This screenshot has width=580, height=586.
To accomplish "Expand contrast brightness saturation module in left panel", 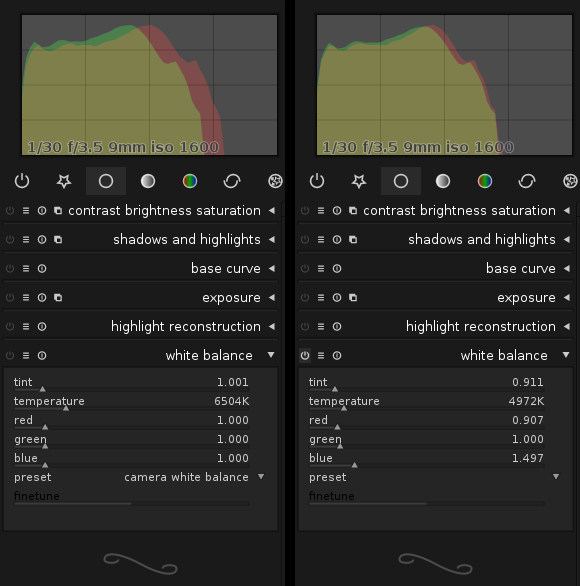I will tap(272, 210).
